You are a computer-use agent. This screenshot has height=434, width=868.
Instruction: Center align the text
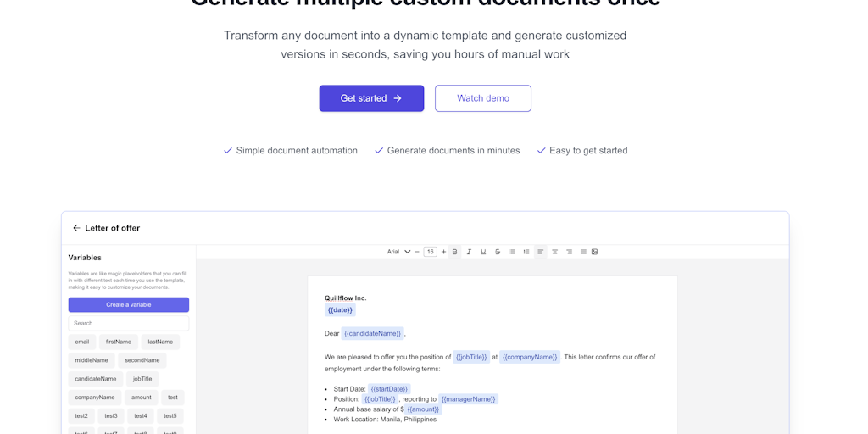pyautogui.click(x=554, y=252)
